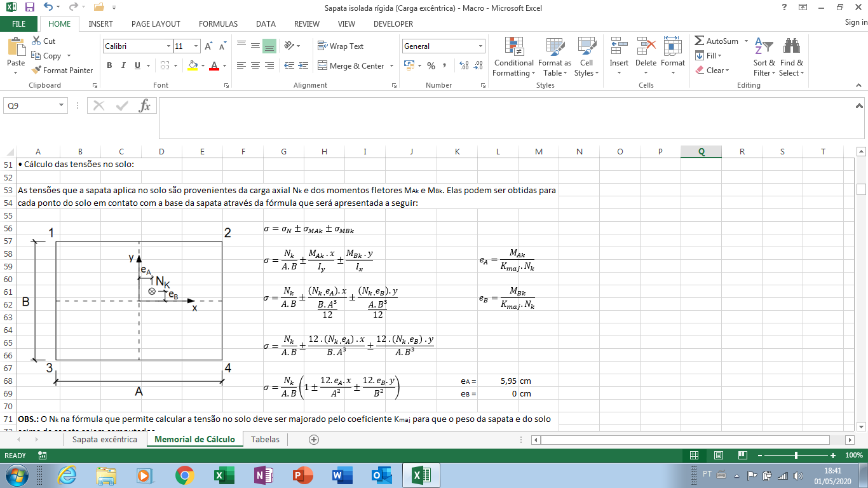Click the Save icon in quick access toolbar
This screenshot has width=868, height=488.
[29, 8]
